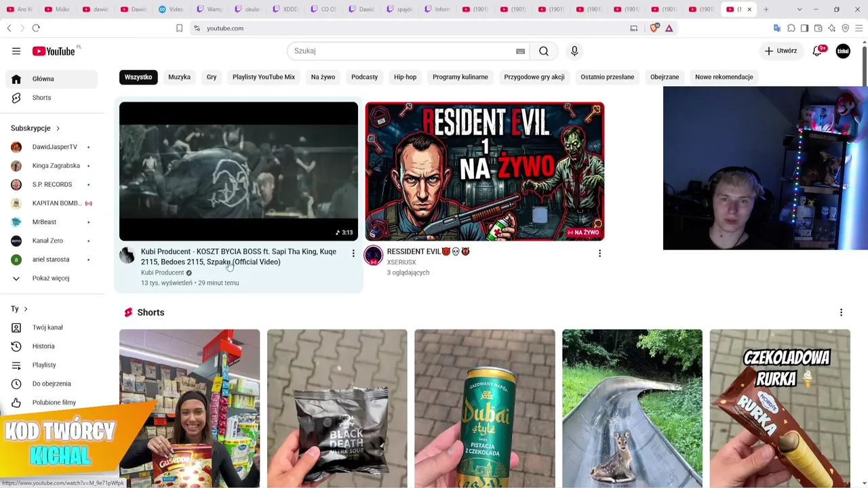Image resolution: width=868 pixels, height=488 pixels.
Task: Select the Ostatnio przesłane chip
Action: (608, 77)
